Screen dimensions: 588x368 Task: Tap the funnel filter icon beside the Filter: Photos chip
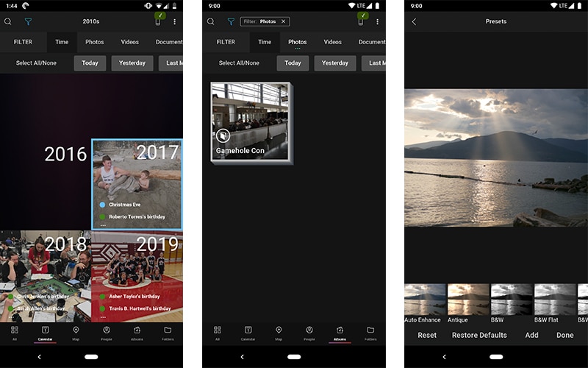[231, 22]
